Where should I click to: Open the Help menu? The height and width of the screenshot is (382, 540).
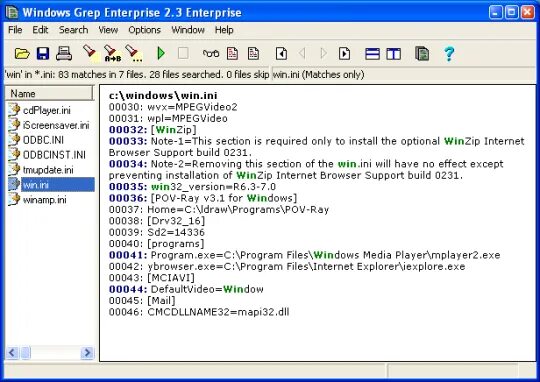pyautogui.click(x=224, y=30)
